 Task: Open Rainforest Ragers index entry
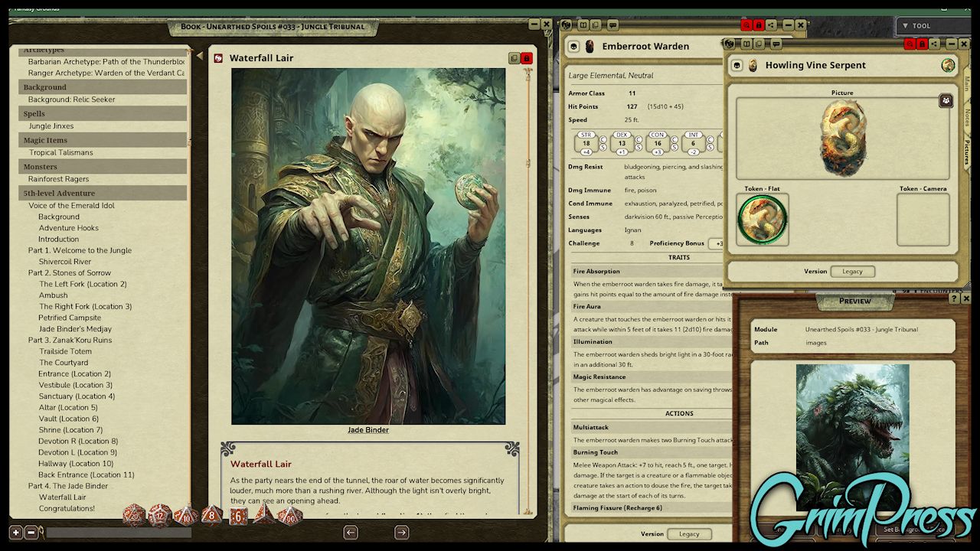tap(59, 179)
